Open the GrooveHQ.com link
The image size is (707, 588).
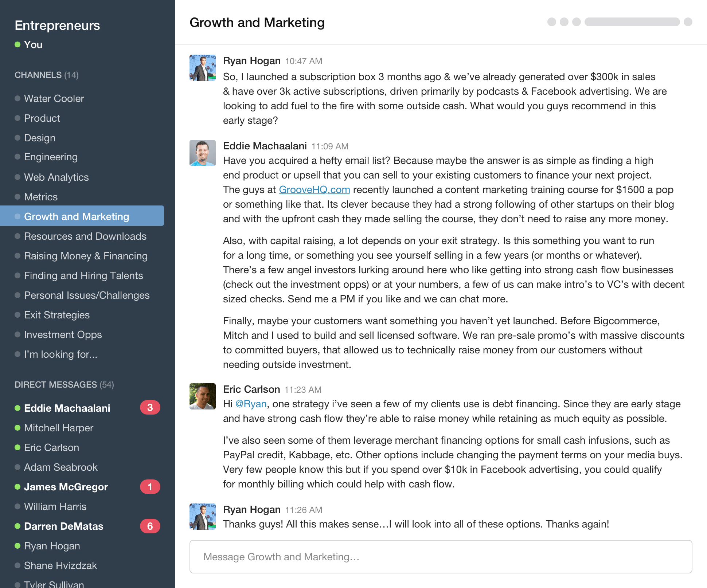point(314,190)
